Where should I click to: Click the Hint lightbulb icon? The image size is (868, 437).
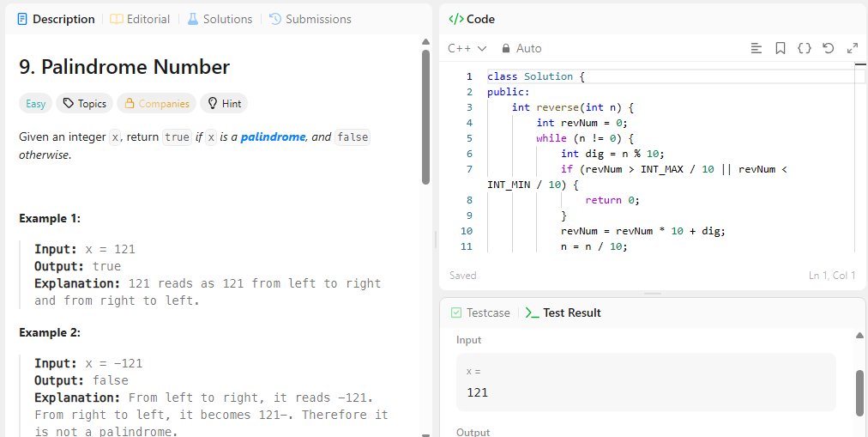212,104
